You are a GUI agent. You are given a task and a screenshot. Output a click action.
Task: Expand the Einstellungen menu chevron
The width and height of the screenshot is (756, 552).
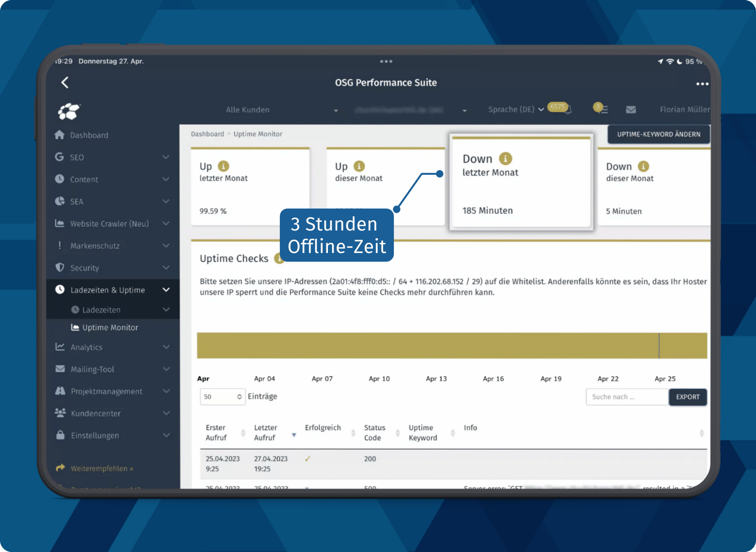(x=166, y=435)
